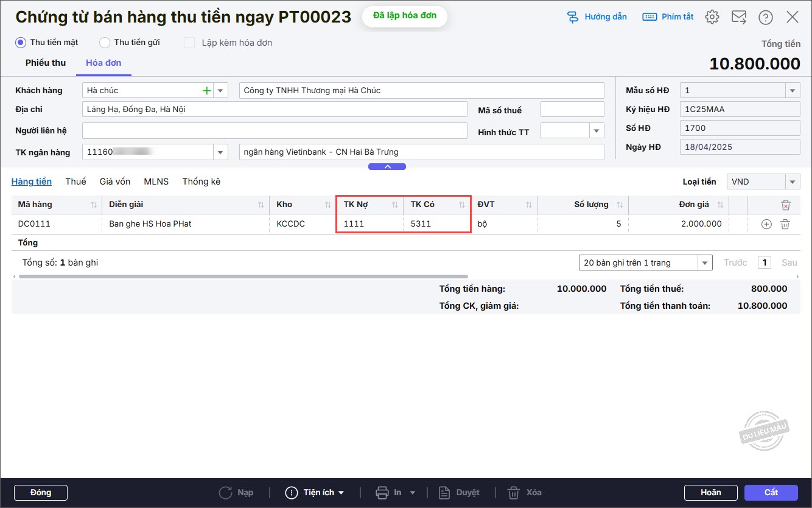Click the printer In icon
The width and height of the screenshot is (812, 508).
click(382, 492)
